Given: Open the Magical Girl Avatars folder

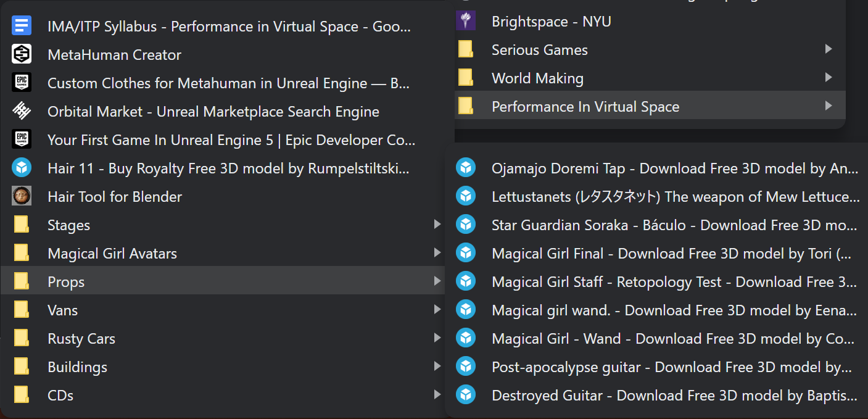Looking at the screenshot, I should (223, 254).
